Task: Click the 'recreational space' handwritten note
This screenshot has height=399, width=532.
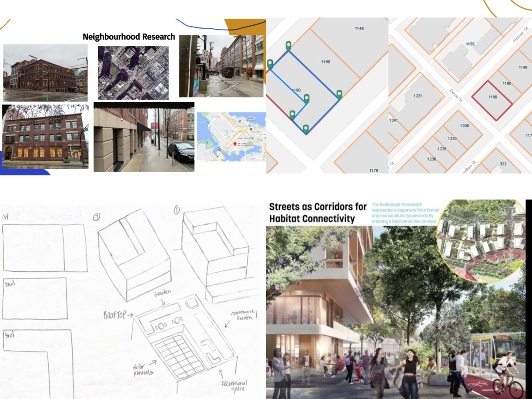Action: point(235,386)
